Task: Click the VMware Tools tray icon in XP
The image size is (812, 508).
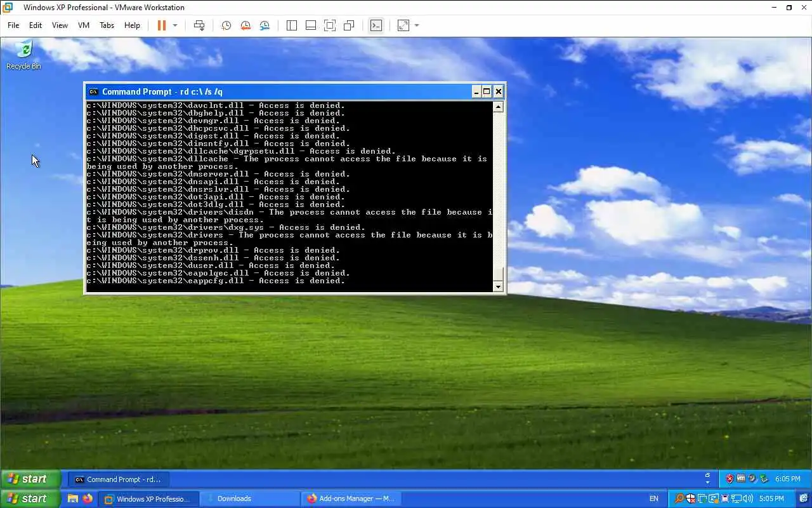Action: pos(741,479)
